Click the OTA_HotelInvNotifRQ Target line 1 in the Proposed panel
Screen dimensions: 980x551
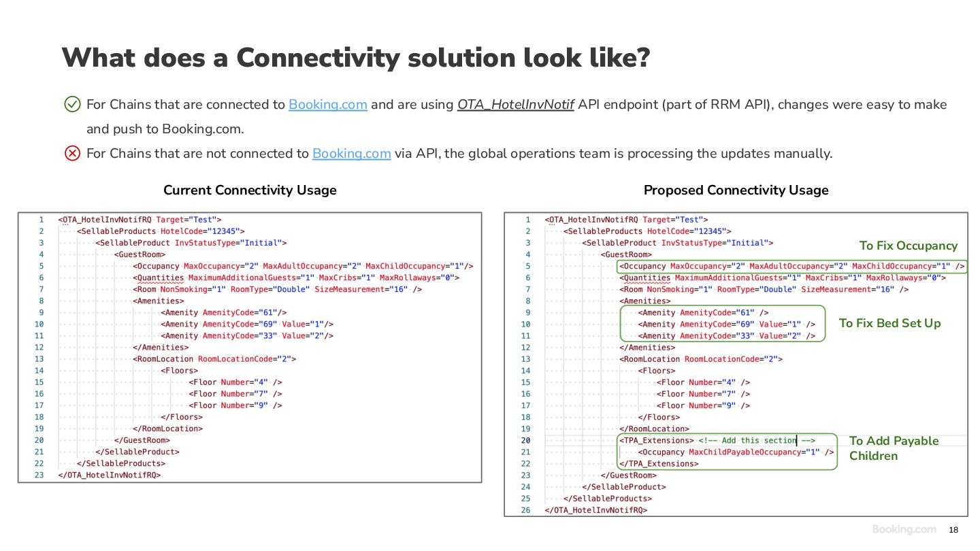(626, 220)
